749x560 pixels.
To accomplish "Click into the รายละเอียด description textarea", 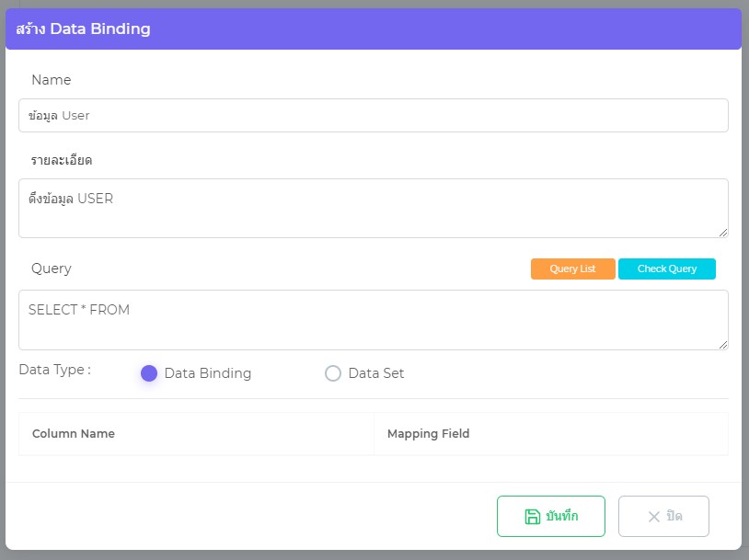I will [373, 208].
